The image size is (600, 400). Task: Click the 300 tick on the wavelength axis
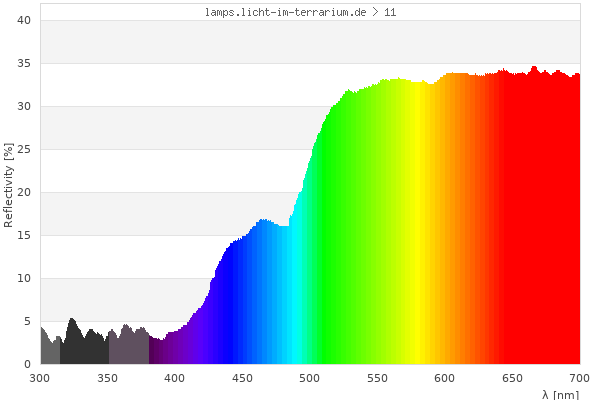(40, 378)
